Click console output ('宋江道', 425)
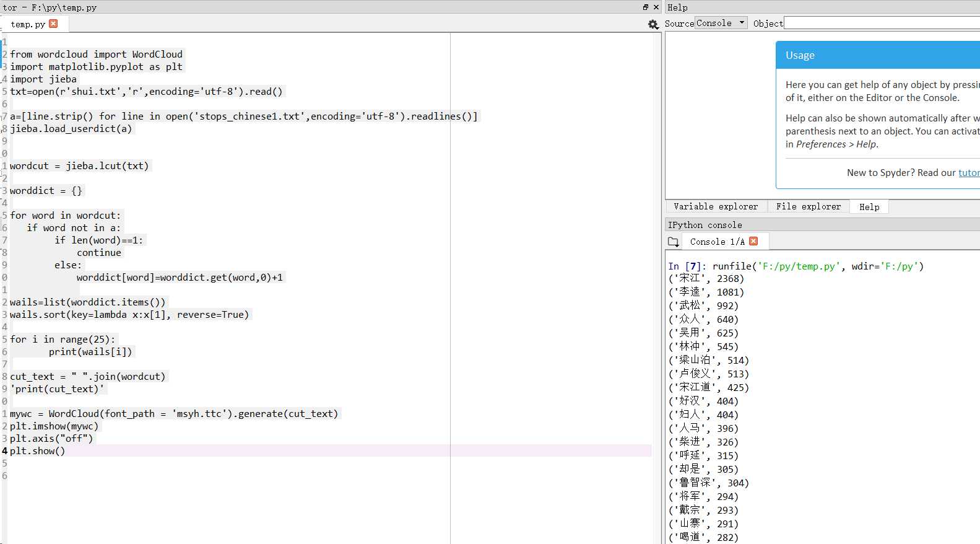 pos(709,388)
